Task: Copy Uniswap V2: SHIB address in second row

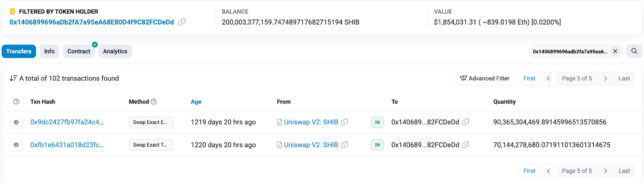Action: pyautogui.click(x=345, y=145)
